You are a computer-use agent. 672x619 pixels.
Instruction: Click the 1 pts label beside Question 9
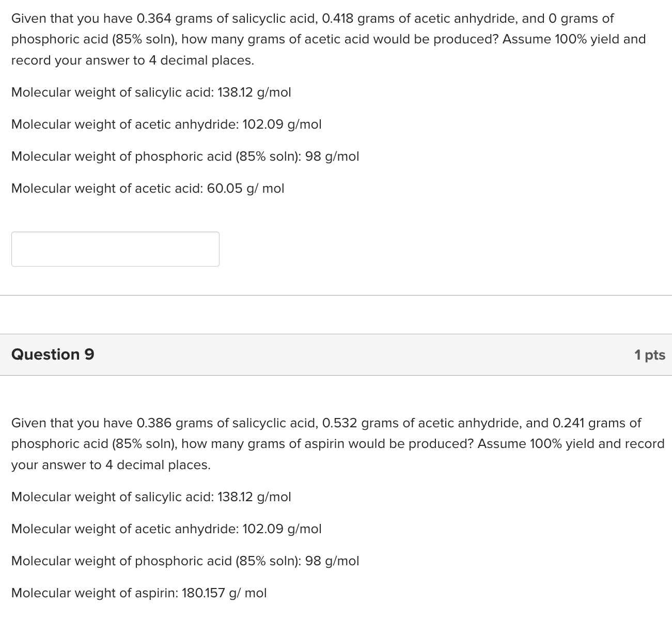click(649, 354)
